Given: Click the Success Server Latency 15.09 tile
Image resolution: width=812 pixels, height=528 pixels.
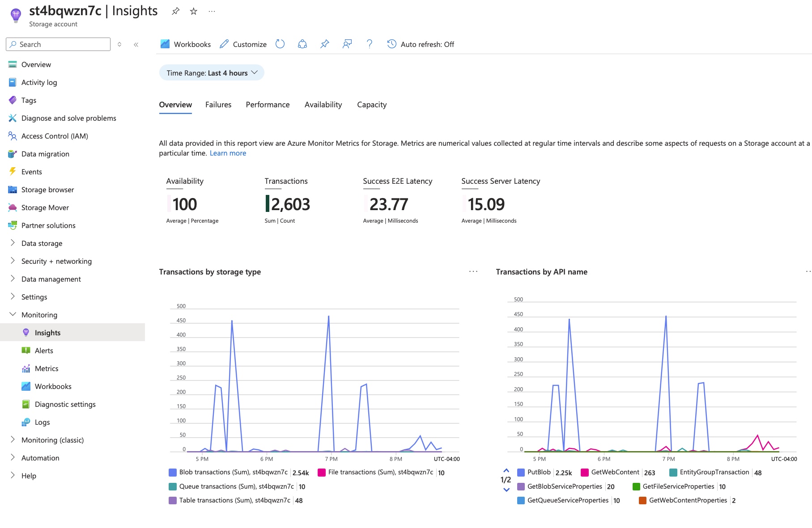Looking at the screenshot, I should coord(501,200).
